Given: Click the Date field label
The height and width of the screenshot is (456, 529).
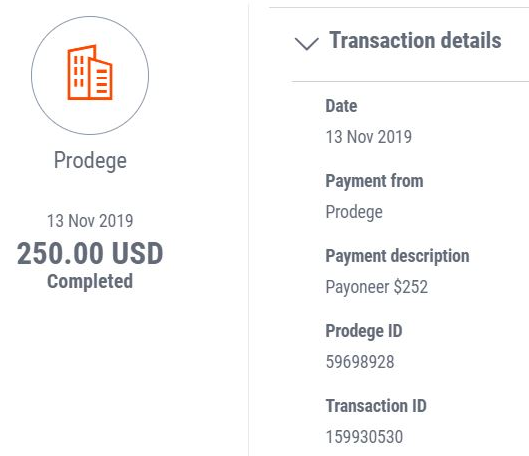Looking at the screenshot, I should 341,106.
